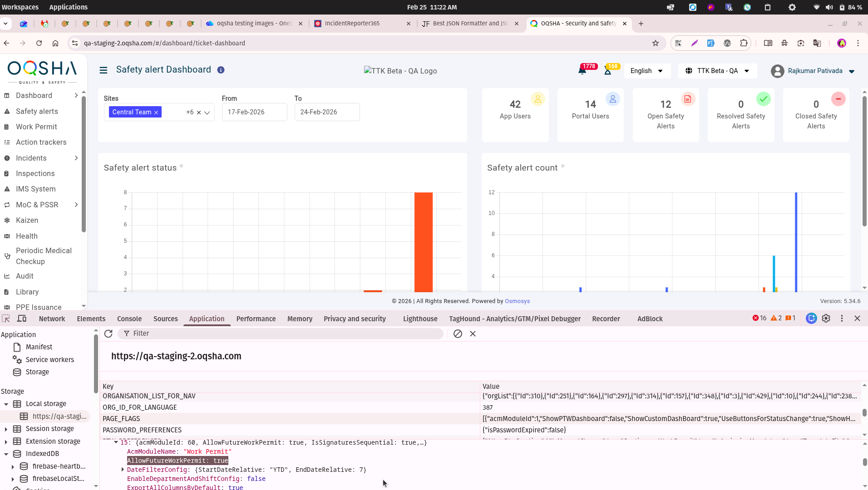868x490 pixels.
Task: Click the hamburger menu icon beside dashboard title
Action: click(x=104, y=70)
